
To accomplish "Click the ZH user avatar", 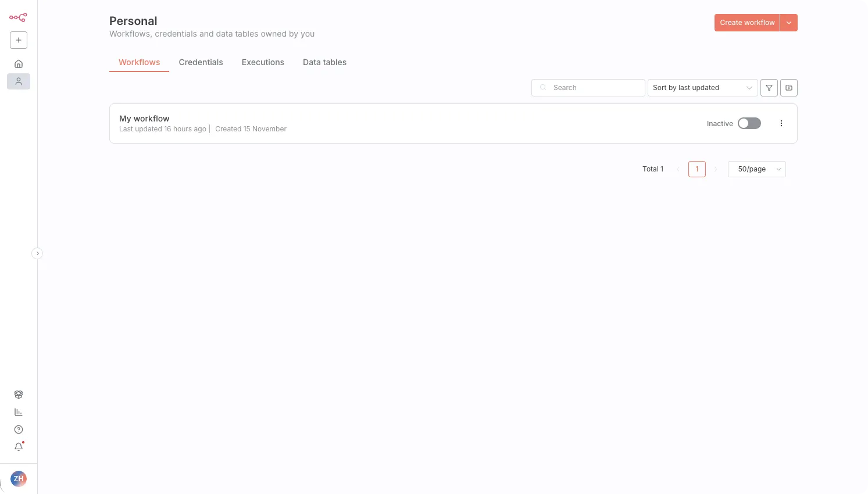I will (19, 479).
